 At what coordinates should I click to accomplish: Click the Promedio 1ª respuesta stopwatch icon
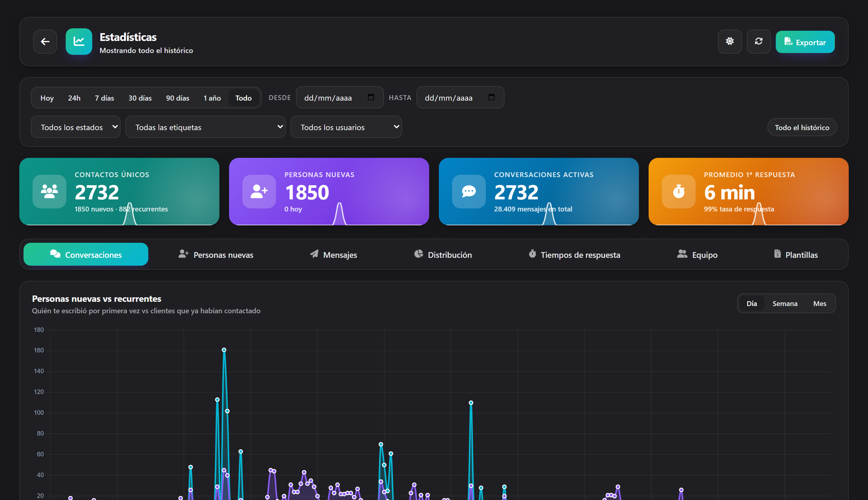[x=679, y=192]
